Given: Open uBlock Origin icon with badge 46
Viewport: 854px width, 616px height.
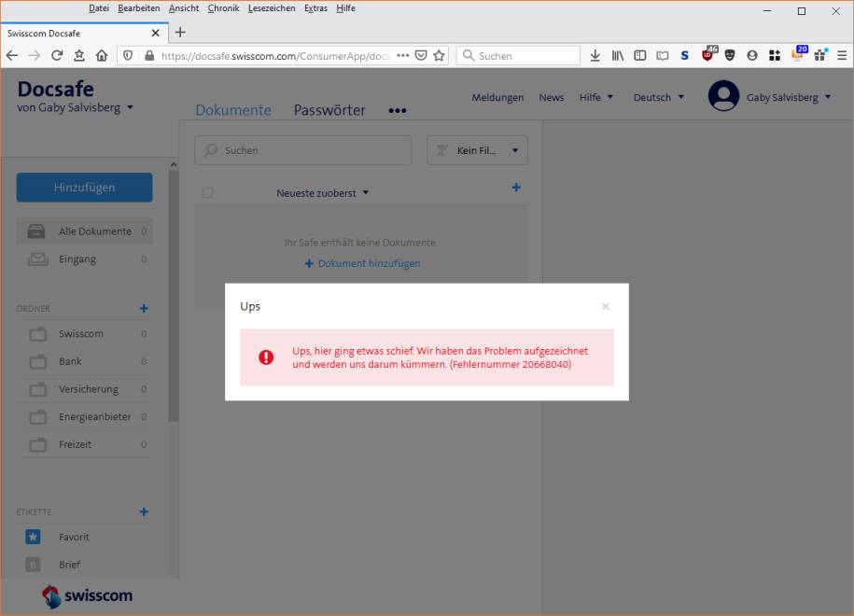Looking at the screenshot, I should pyautogui.click(x=708, y=54).
